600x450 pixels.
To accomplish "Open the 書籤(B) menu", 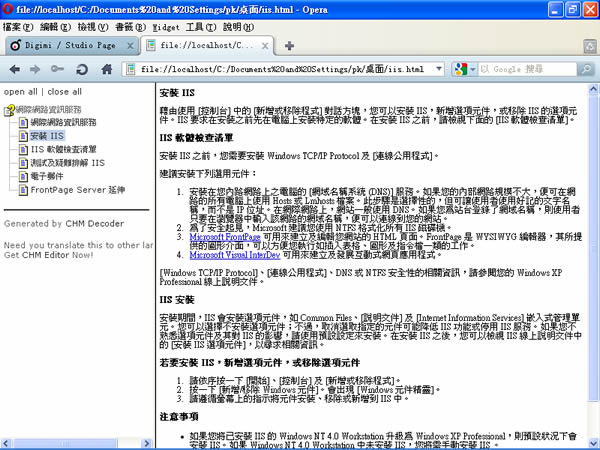I will pyautogui.click(x=130, y=27).
